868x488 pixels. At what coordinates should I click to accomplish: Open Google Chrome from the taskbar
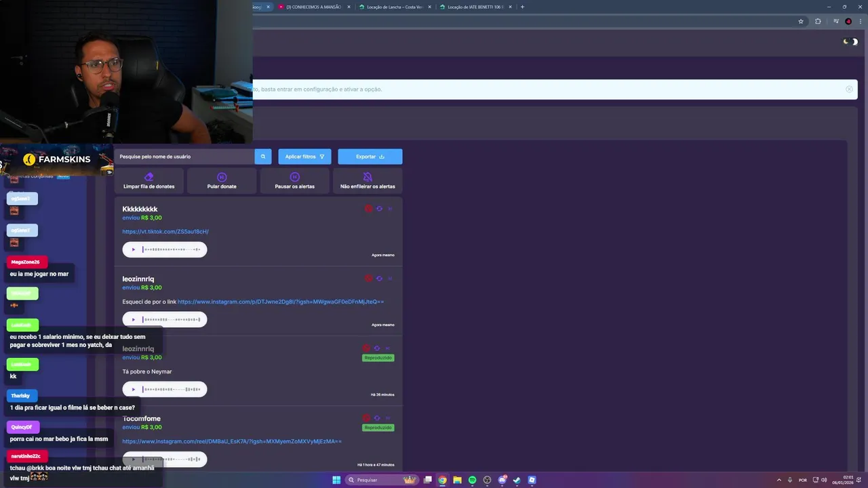pos(442,480)
